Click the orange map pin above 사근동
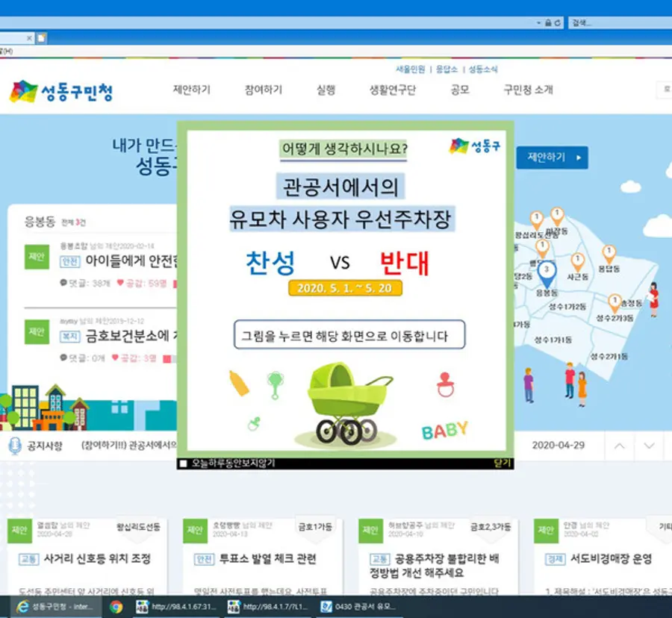The height and width of the screenshot is (618, 672). point(577,261)
